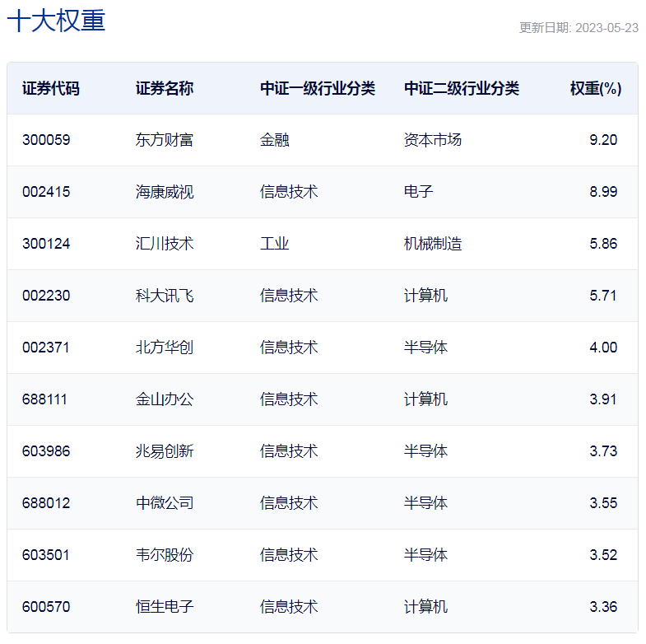Click 计算机 in the 科大讯飞 row
The height and width of the screenshot is (644, 646).
pyautogui.click(x=425, y=296)
